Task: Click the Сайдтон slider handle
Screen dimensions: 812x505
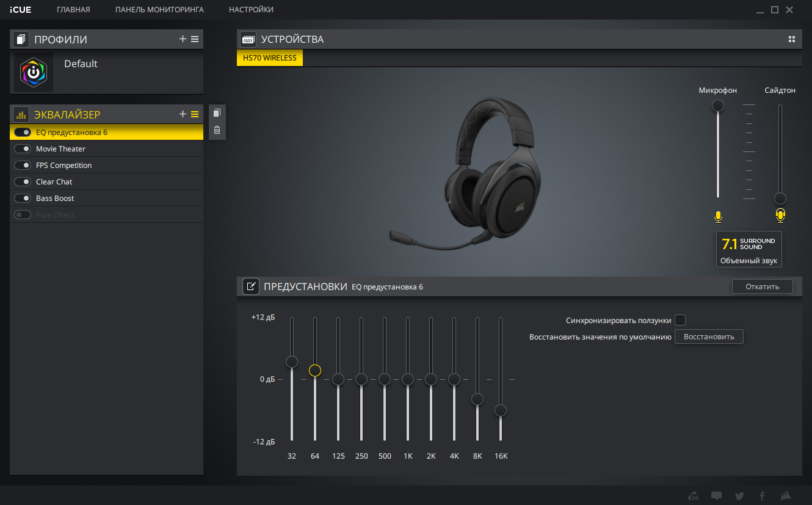Action: click(780, 198)
